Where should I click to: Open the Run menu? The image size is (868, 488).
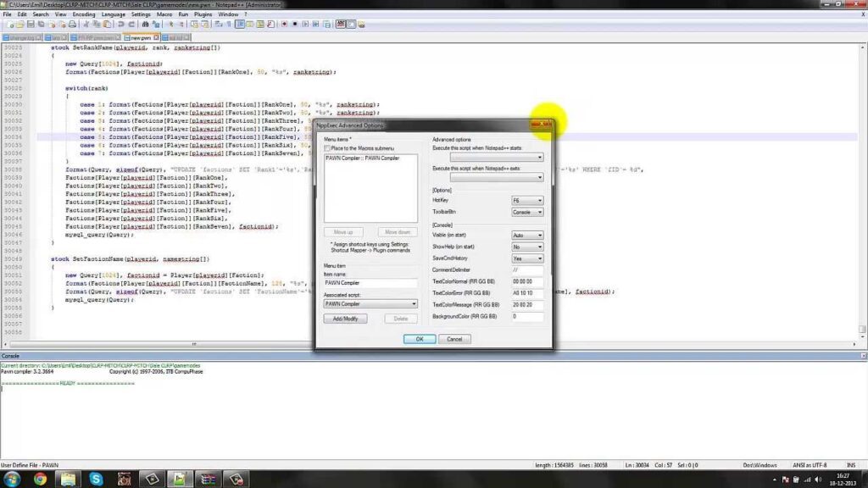(x=183, y=14)
